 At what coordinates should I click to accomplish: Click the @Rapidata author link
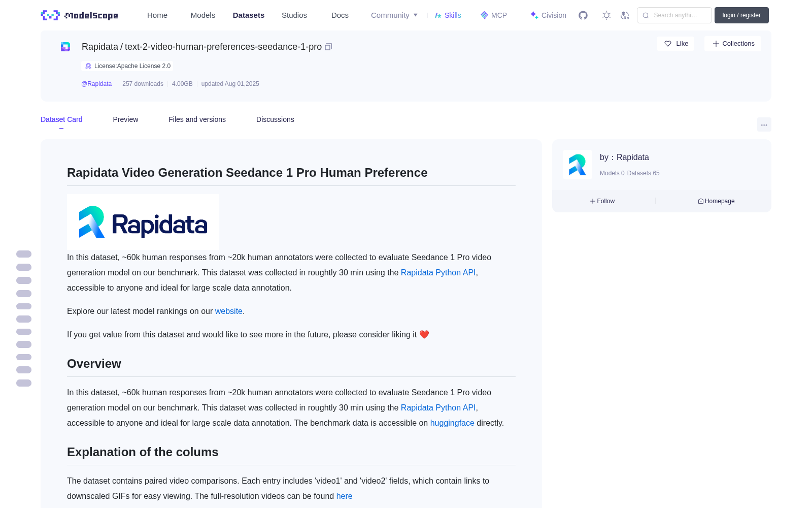click(x=96, y=84)
